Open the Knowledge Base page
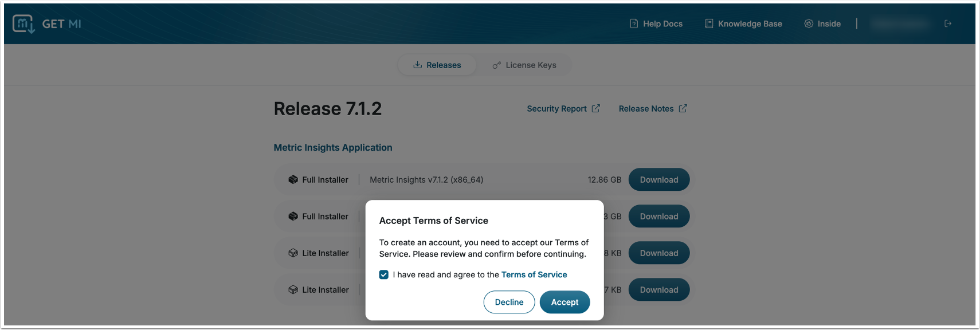Image resolution: width=980 pixels, height=330 pixels. coord(743,23)
